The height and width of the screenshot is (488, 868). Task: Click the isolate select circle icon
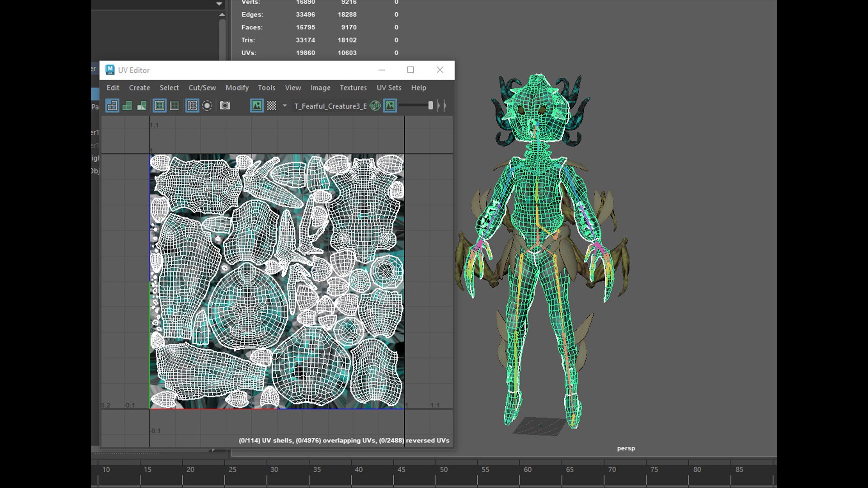click(207, 106)
